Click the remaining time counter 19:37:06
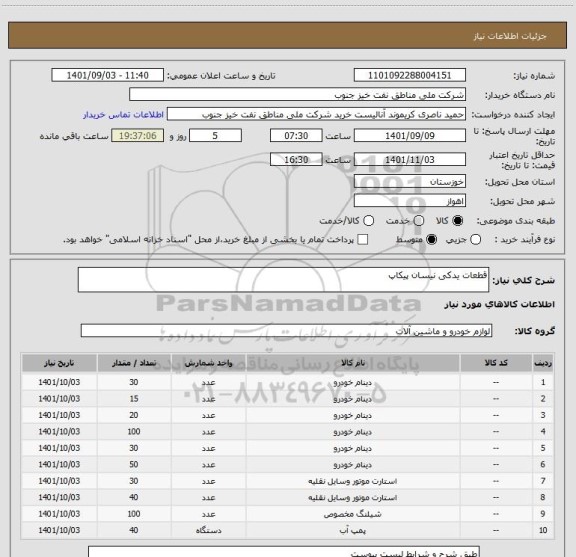Viewport: 576px width, 557px height. point(138,136)
